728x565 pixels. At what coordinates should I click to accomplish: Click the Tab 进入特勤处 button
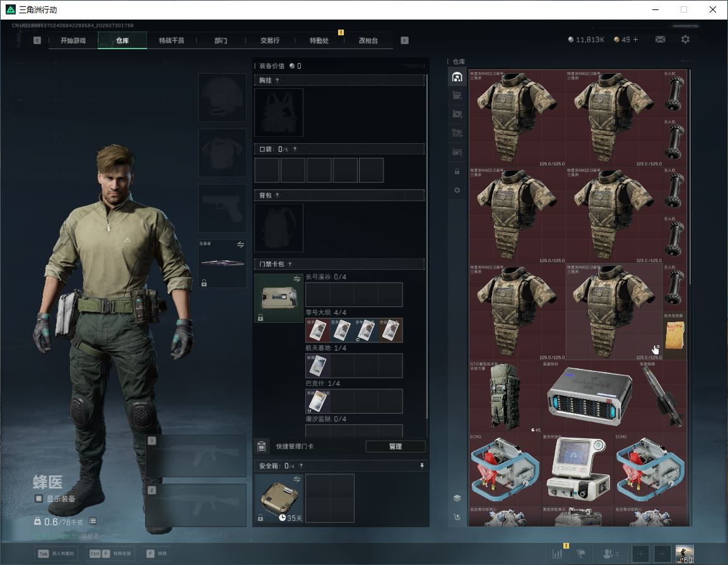tap(57, 554)
